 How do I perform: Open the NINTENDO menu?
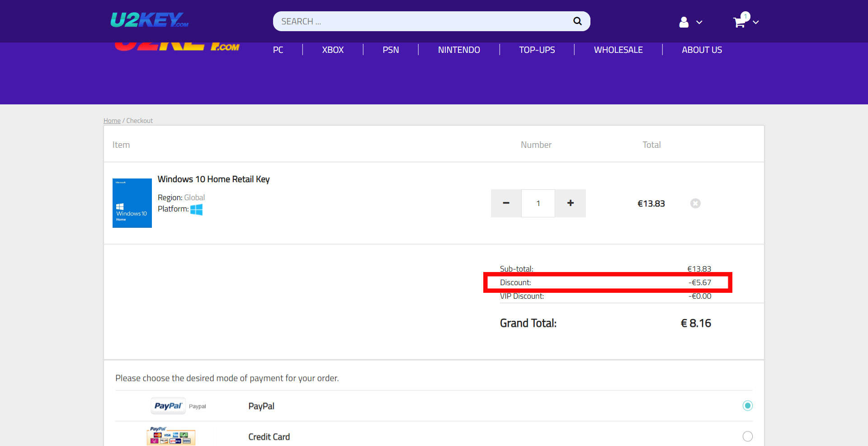coord(459,50)
